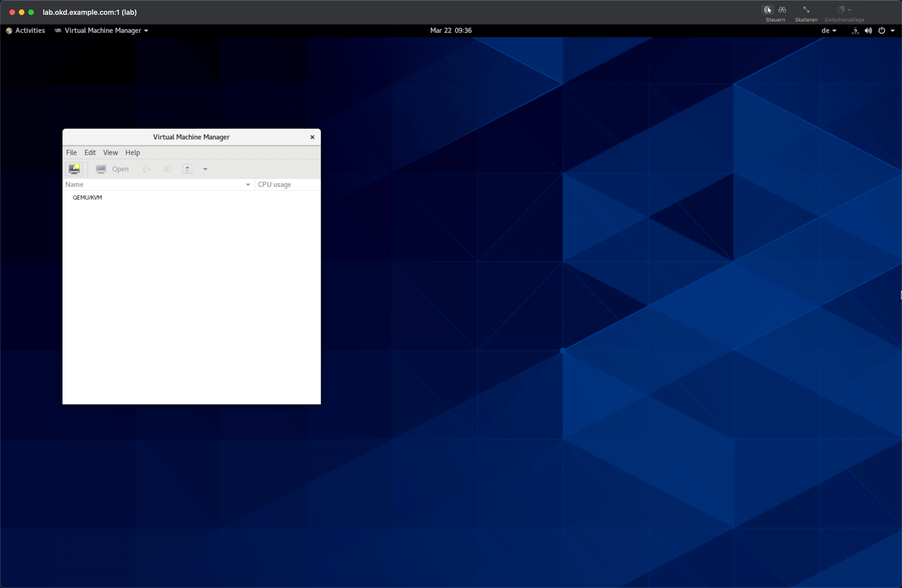
Task: Shut down the virtual machine icon
Action: 188,169
